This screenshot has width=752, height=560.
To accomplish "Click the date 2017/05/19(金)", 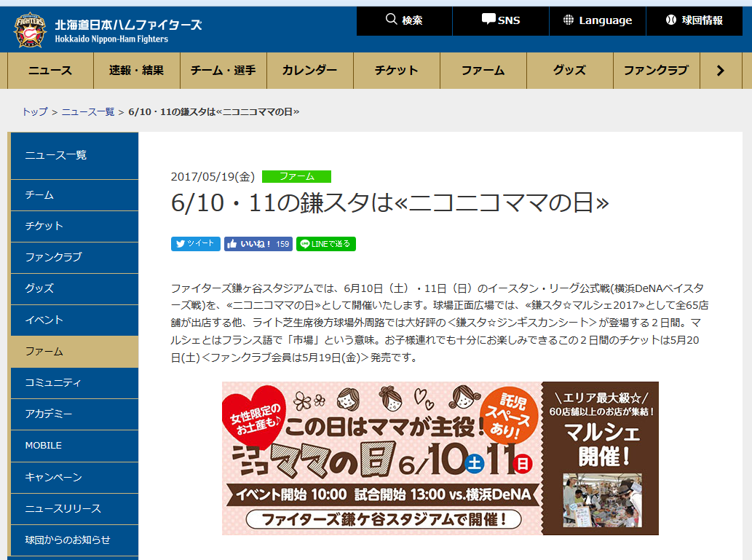I will (213, 176).
